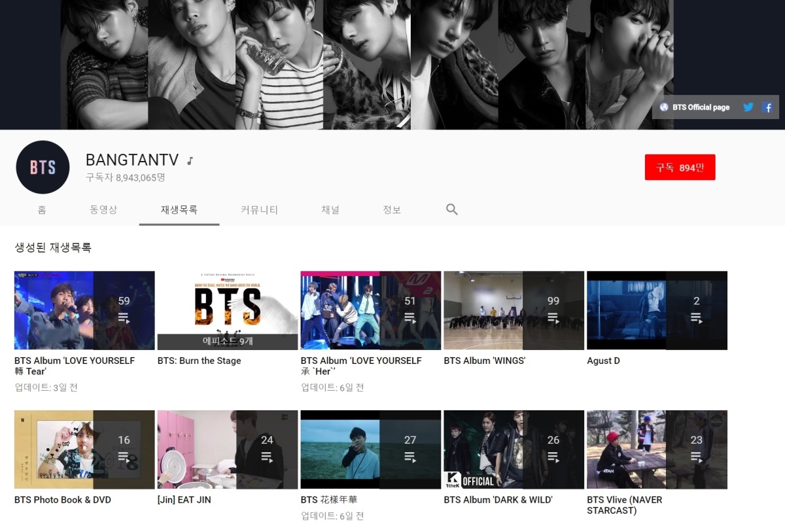Open the 채널 tab
Viewport: 785px width, 532px height.
(x=330, y=210)
